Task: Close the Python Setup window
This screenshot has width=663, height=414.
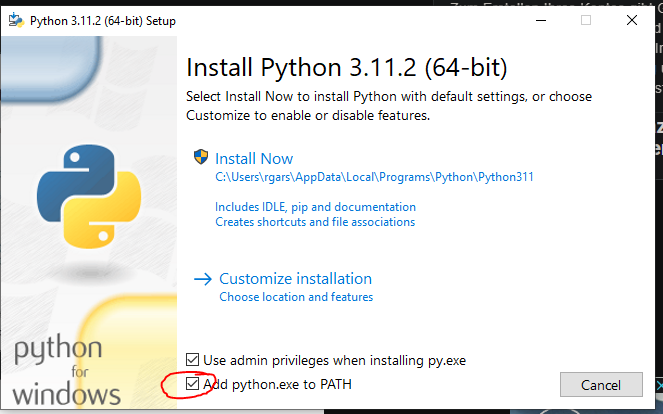Action: click(x=632, y=19)
